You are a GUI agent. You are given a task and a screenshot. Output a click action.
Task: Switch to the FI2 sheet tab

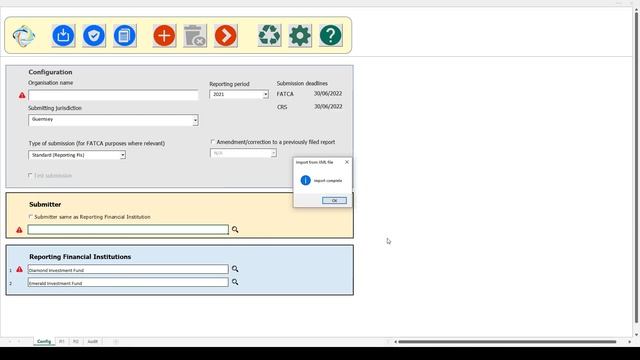(76, 341)
